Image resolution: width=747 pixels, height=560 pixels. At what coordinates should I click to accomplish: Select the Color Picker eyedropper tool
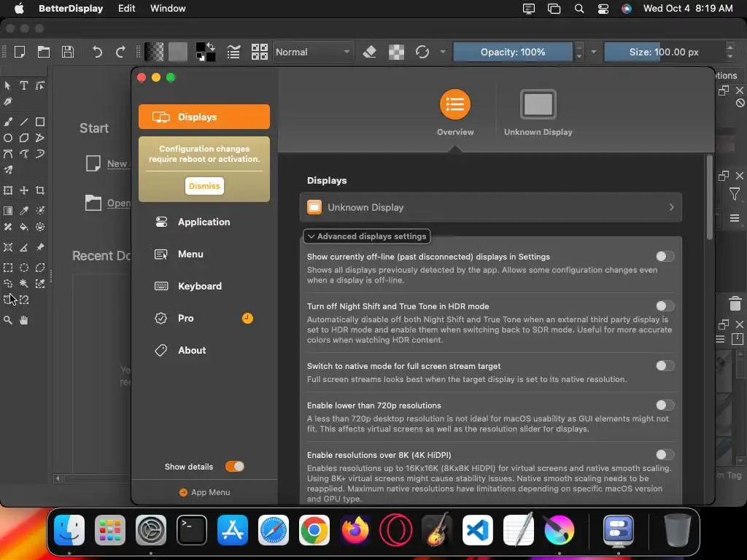tap(24, 211)
